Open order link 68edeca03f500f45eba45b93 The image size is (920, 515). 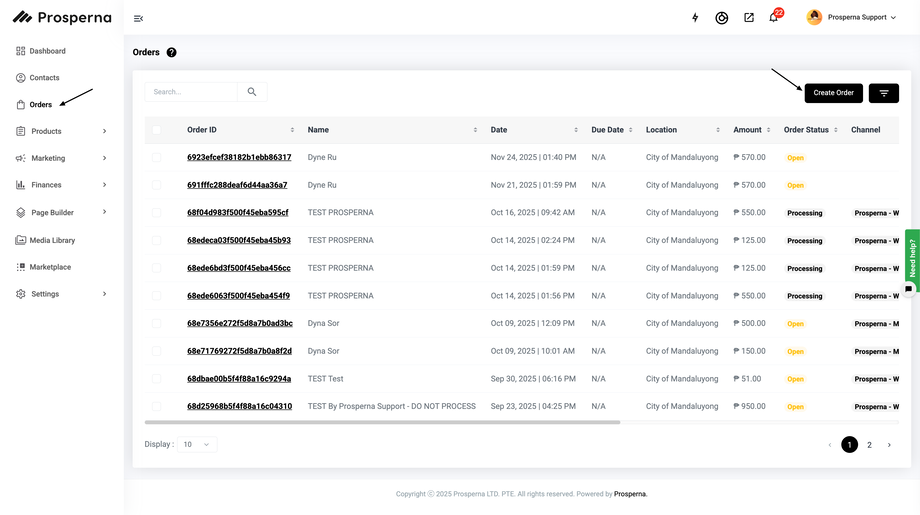239,240
